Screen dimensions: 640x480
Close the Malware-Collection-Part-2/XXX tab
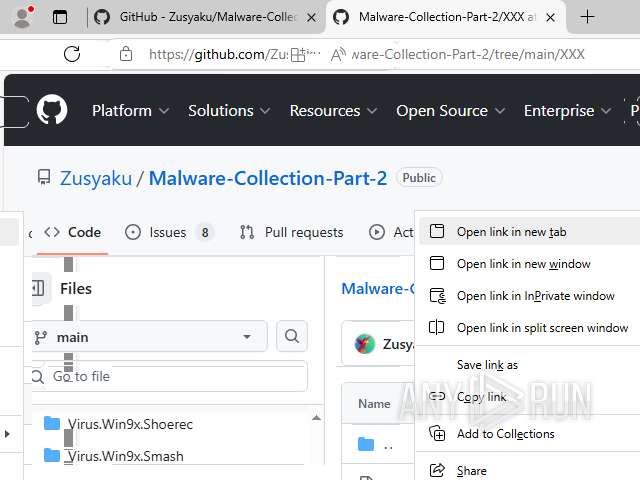tap(550, 18)
